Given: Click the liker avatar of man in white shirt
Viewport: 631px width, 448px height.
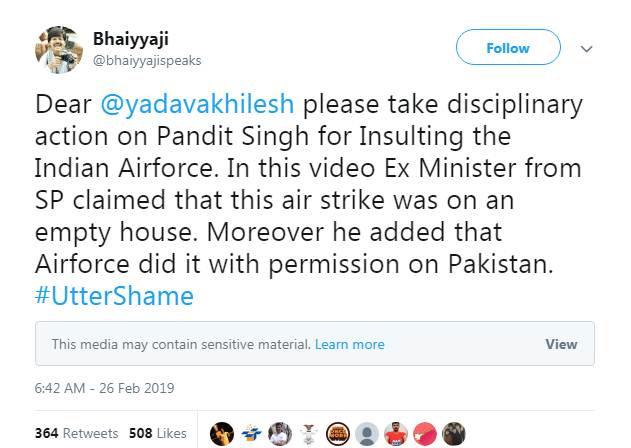Looking at the screenshot, I should (x=280, y=433).
